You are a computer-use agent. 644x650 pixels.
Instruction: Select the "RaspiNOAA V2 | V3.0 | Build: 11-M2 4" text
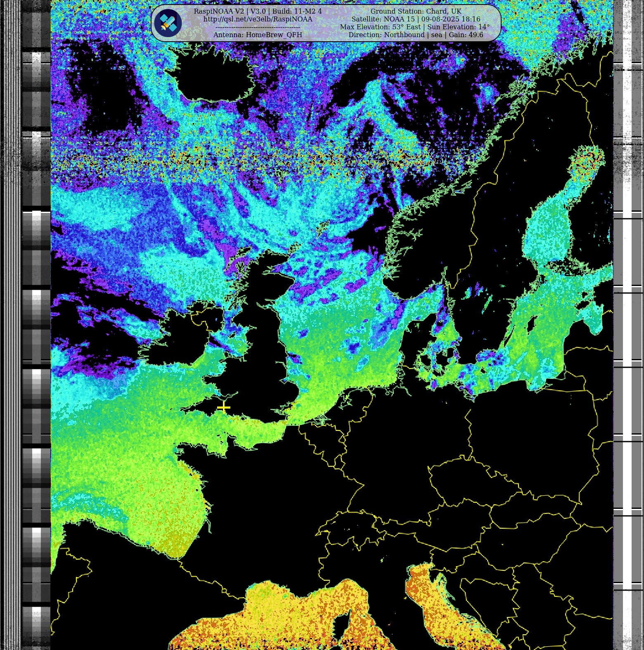point(258,11)
